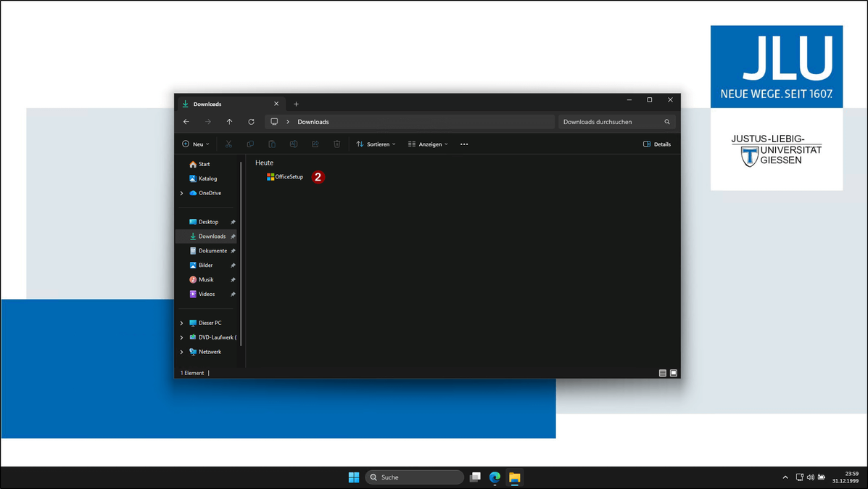Click the Rename icon in toolbar
Viewport: 868px width, 489px height.
pos(294,144)
